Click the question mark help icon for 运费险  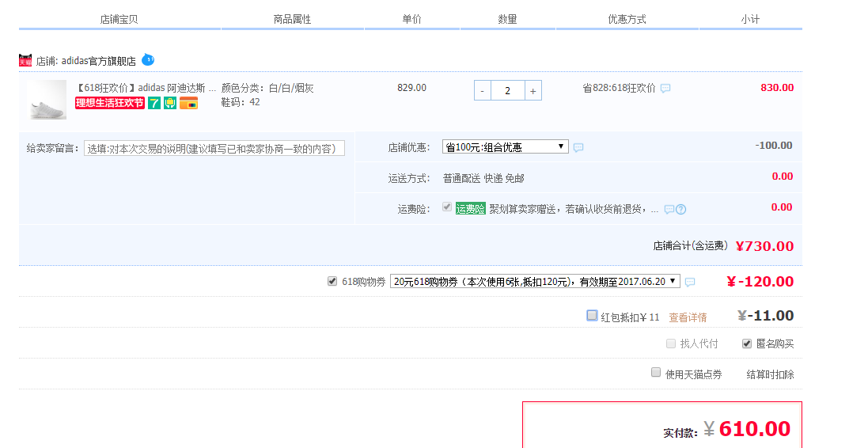(x=681, y=209)
